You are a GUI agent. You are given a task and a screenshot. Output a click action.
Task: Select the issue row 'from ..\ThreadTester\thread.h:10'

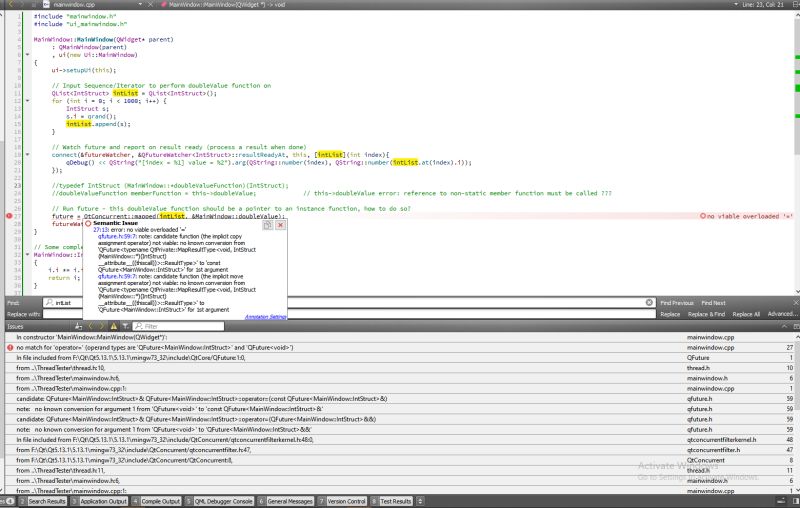click(x=399, y=368)
